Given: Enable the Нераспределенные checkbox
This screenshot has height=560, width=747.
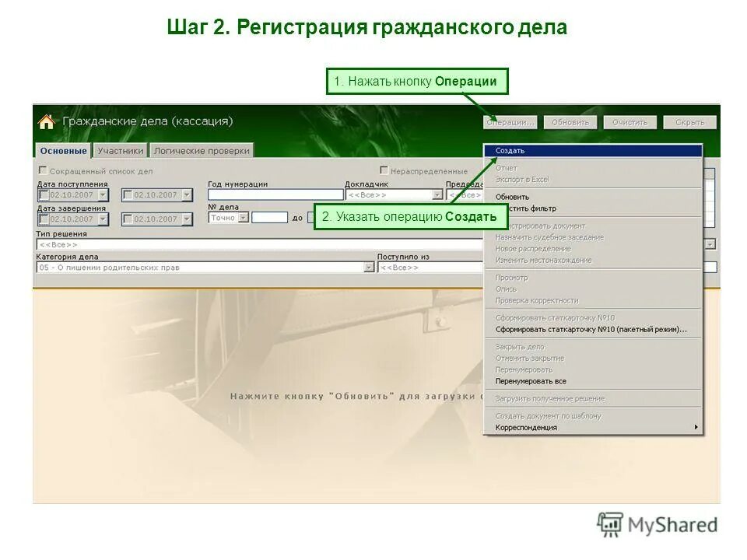Looking at the screenshot, I should (x=384, y=170).
